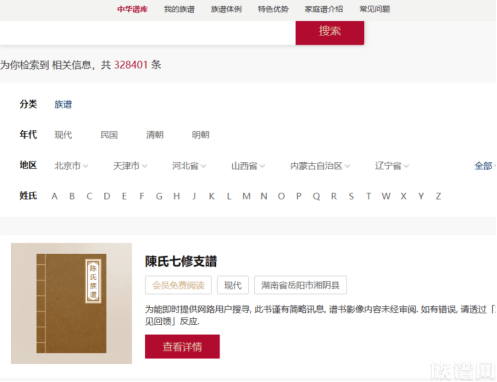Image resolution: width=497 pixels, height=382 pixels.
Task: Click the 查看详情 button
Action: (x=182, y=347)
